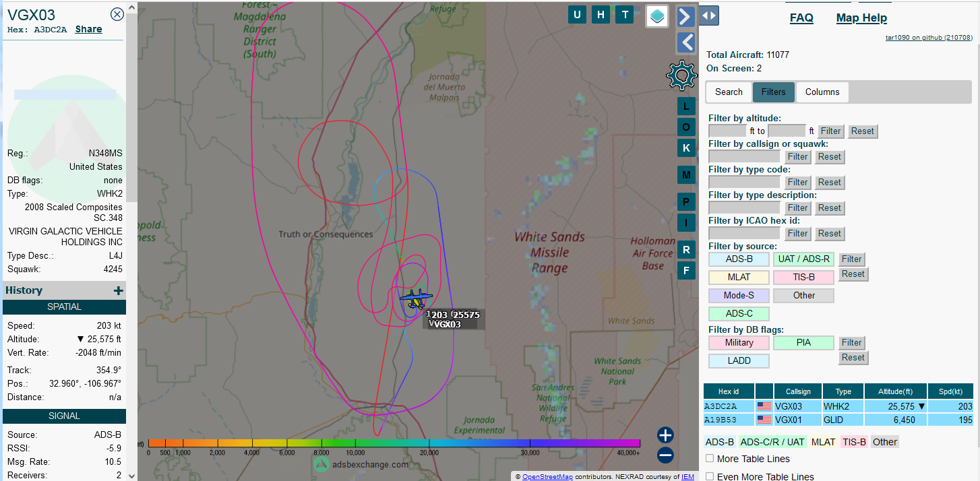Toggle the UAT / ADS-R source filter
Image resolution: width=980 pixels, height=481 pixels.
point(803,259)
